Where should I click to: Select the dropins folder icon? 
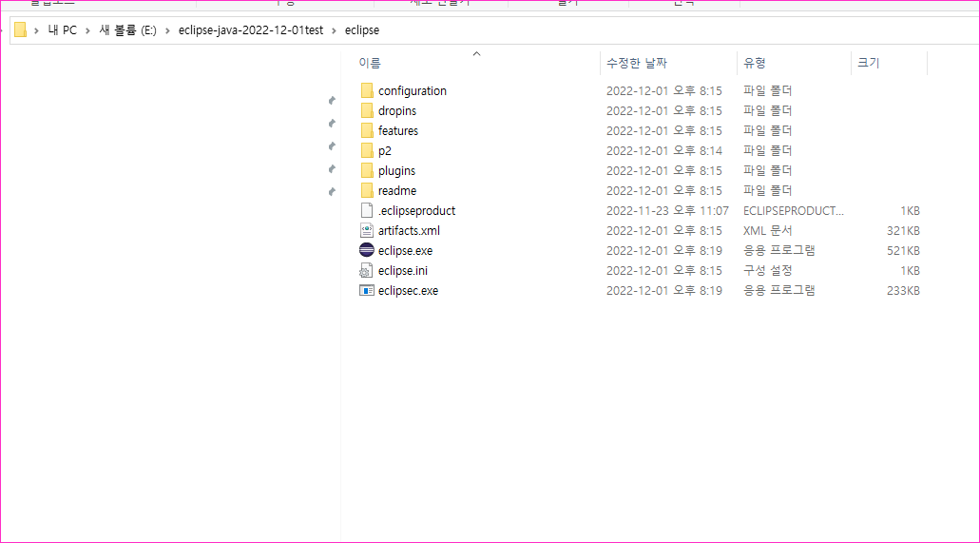tap(367, 110)
